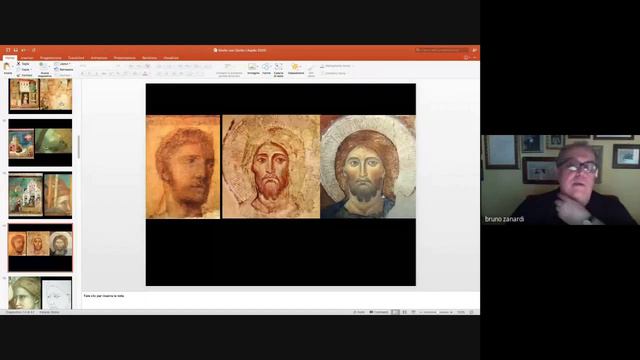640x360 pixels.
Task: Select the thumbnail with church facade fresco
Action: 40,195
